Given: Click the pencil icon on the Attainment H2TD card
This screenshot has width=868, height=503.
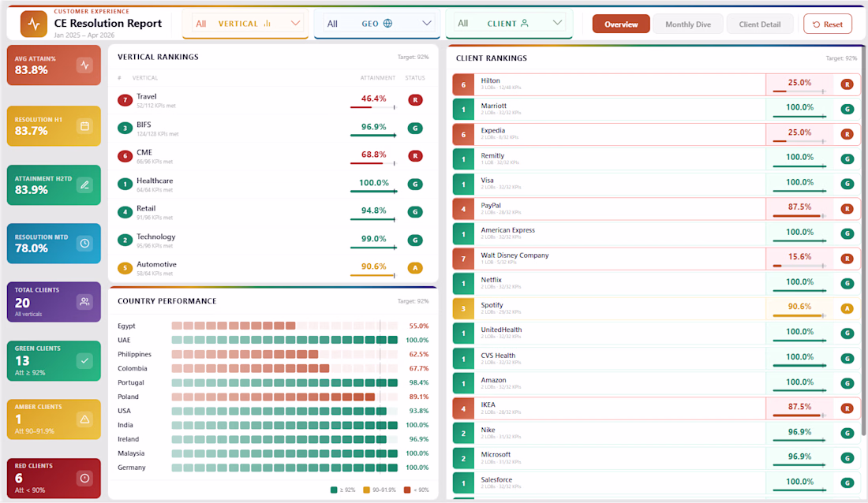Looking at the screenshot, I should coord(84,184).
